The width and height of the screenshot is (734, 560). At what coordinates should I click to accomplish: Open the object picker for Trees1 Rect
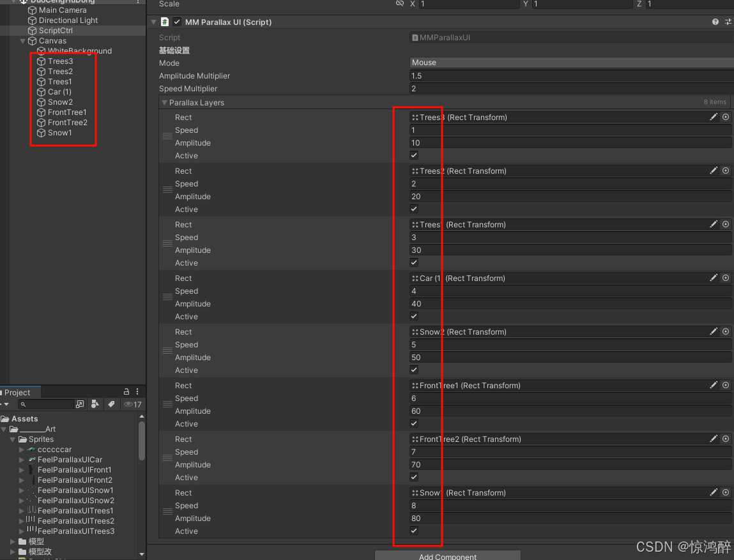(x=726, y=224)
